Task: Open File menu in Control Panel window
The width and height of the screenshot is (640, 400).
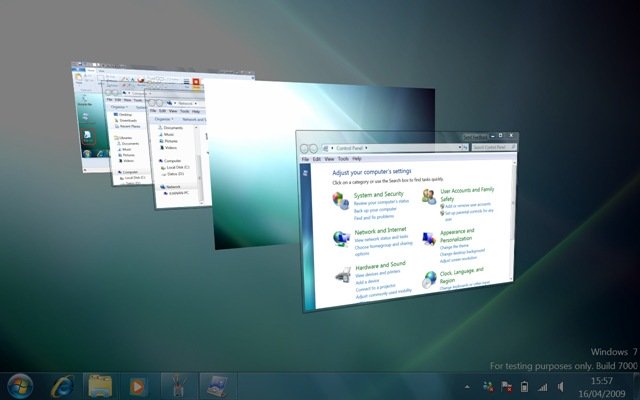Action: coord(305,159)
